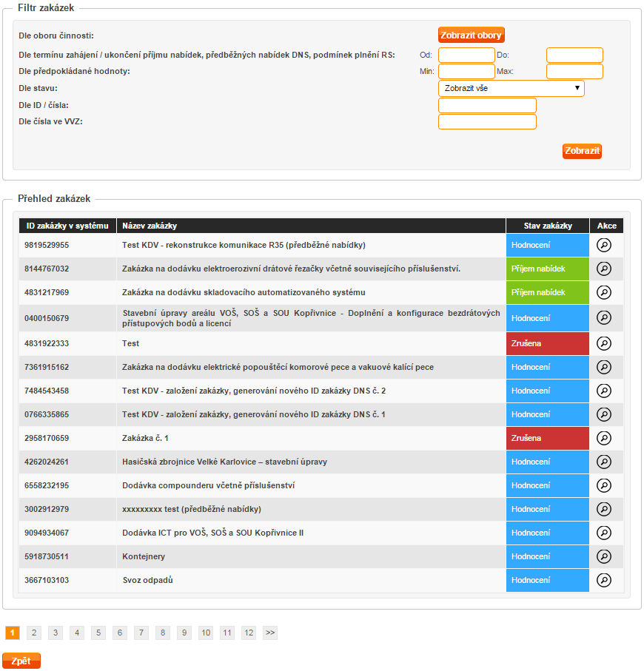Click the 'Název zakázky' column header

pos(311,226)
